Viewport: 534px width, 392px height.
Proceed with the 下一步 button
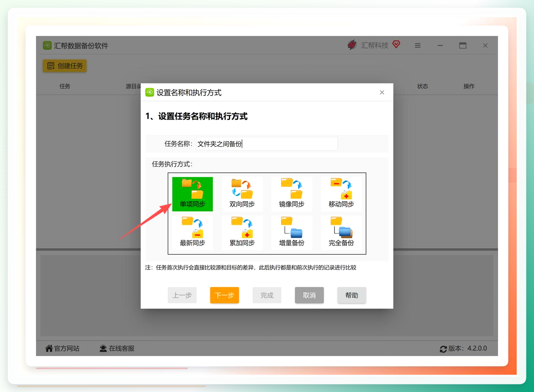coord(224,295)
